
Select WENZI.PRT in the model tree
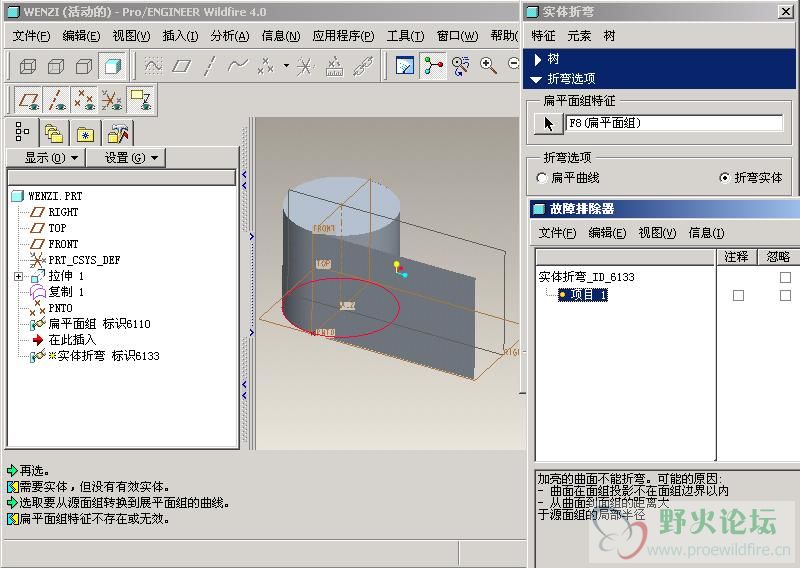click(55, 196)
